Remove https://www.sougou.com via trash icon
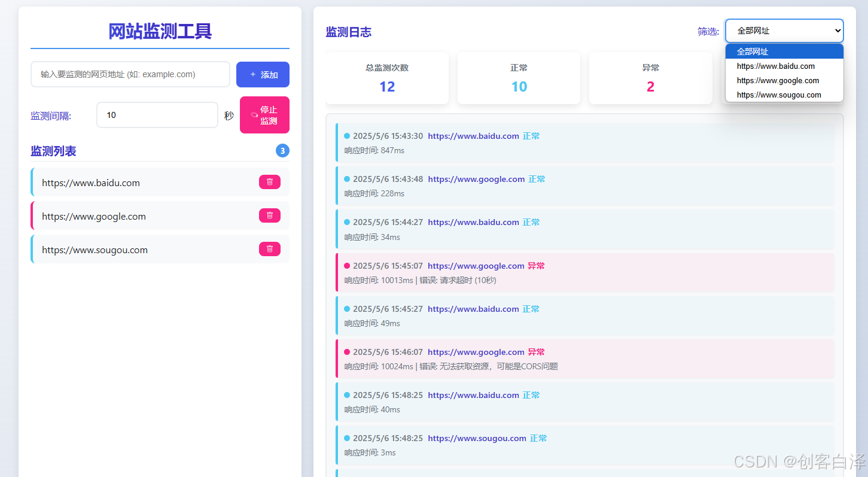The height and width of the screenshot is (477, 868). [269, 249]
